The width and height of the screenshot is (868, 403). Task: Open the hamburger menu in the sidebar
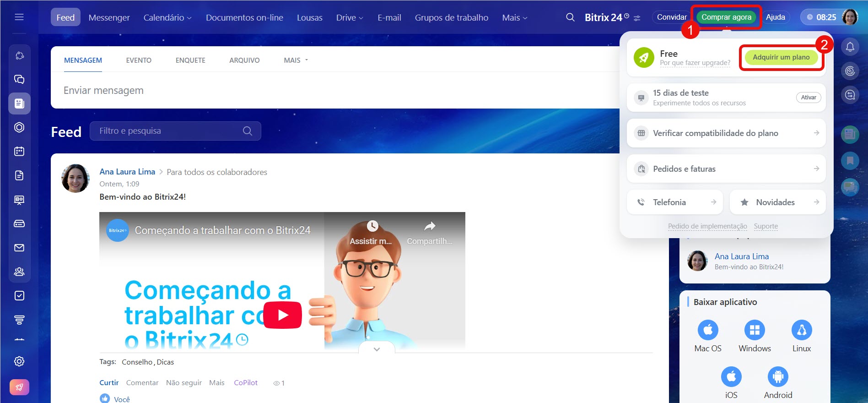click(19, 17)
